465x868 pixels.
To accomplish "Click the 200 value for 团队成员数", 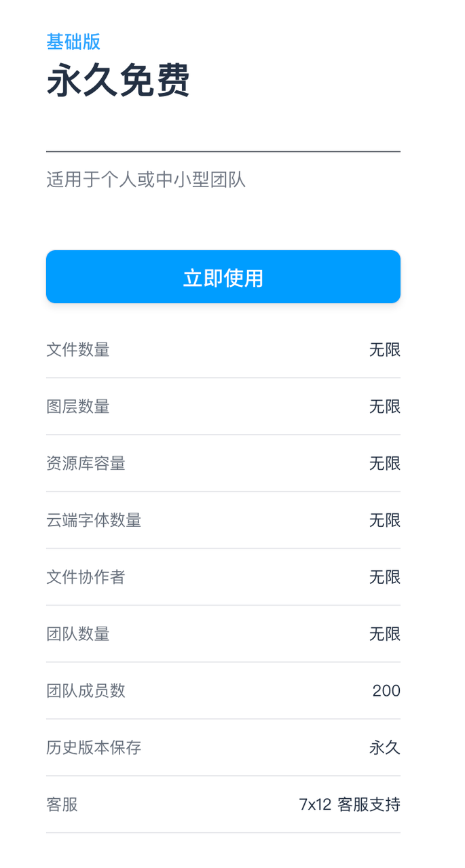I will (x=386, y=691).
